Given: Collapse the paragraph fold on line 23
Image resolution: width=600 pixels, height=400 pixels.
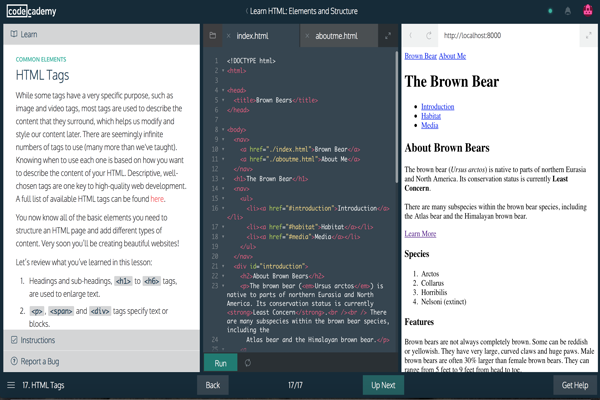Looking at the screenshot, I should 223,286.
